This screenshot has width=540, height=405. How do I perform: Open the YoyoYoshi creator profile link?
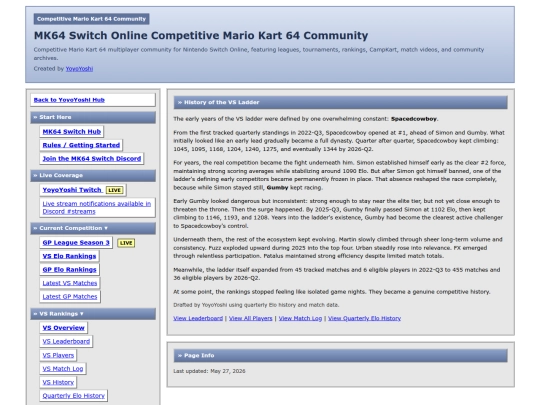79,69
